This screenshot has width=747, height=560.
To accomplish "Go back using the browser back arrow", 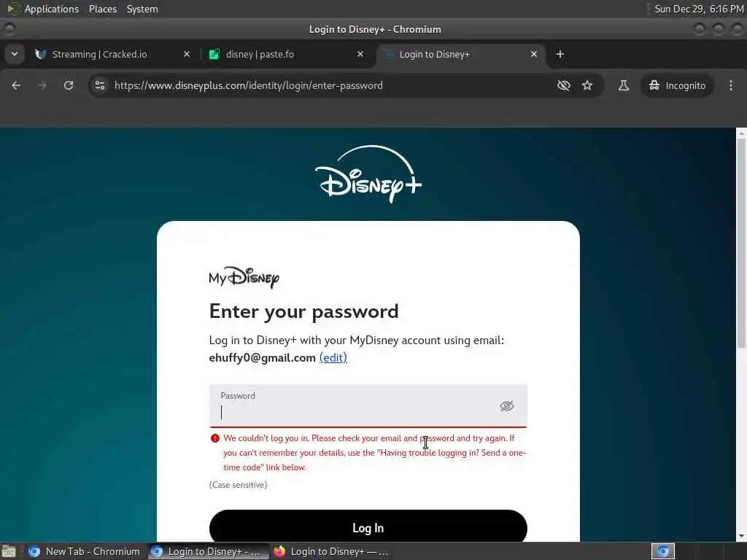I will [16, 85].
